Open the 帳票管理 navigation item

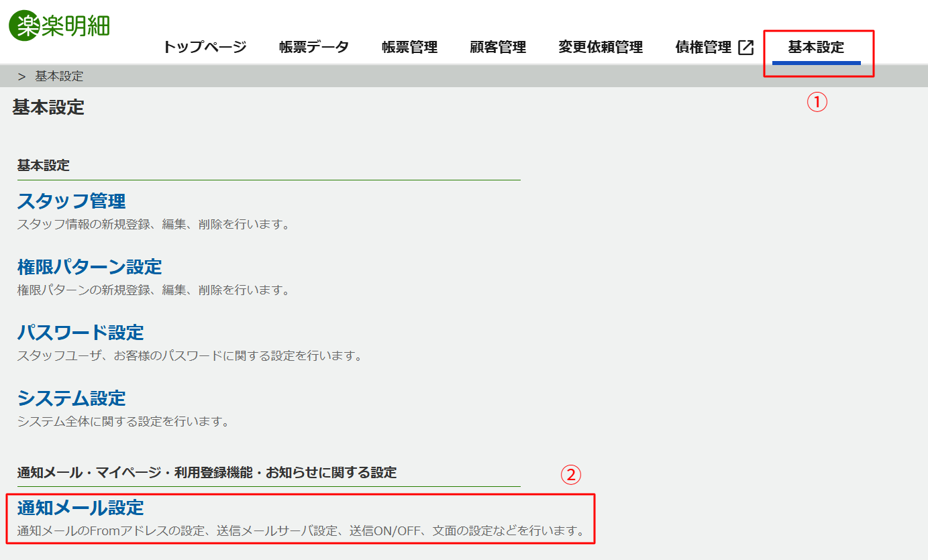pyautogui.click(x=409, y=47)
